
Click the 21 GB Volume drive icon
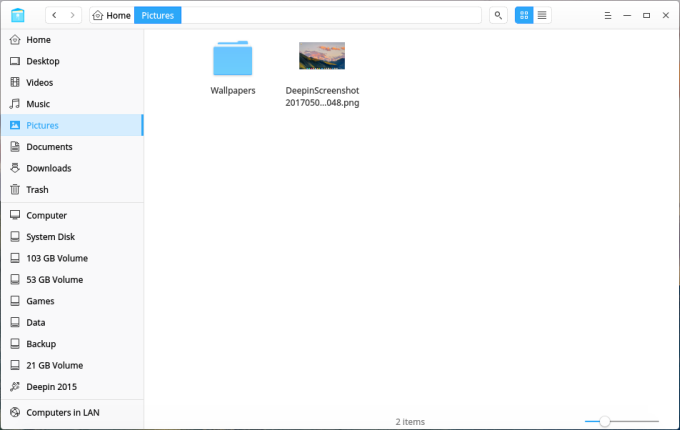(15, 365)
